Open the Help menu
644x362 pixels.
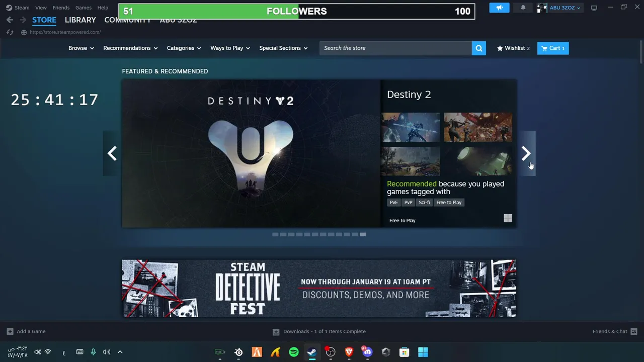click(103, 8)
